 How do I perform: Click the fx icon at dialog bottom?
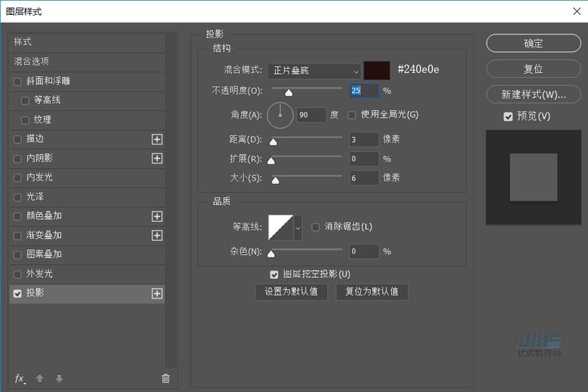[x=19, y=378]
